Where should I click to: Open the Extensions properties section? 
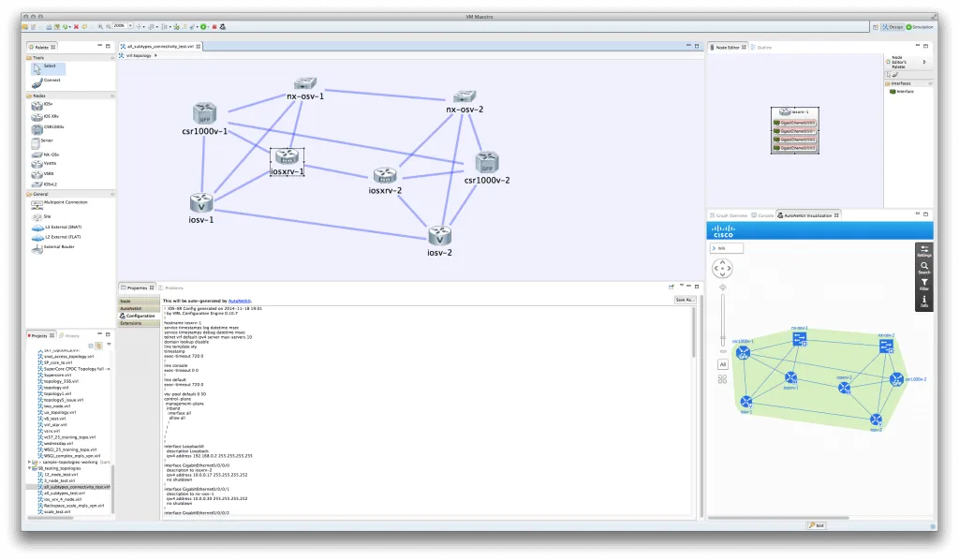(x=139, y=323)
